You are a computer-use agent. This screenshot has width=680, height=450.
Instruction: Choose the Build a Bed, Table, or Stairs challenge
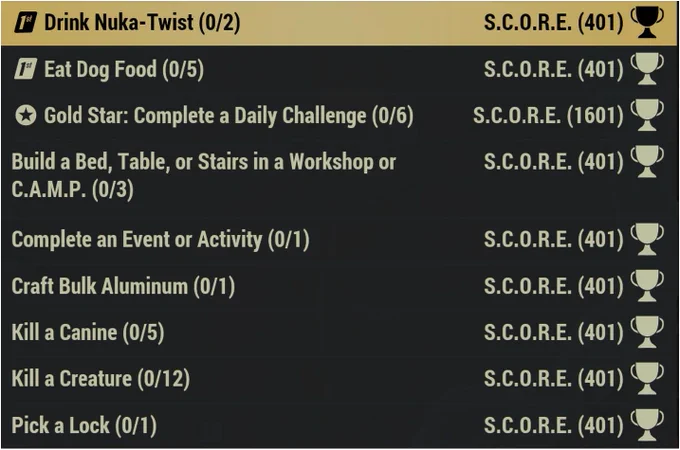click(339, 177)
